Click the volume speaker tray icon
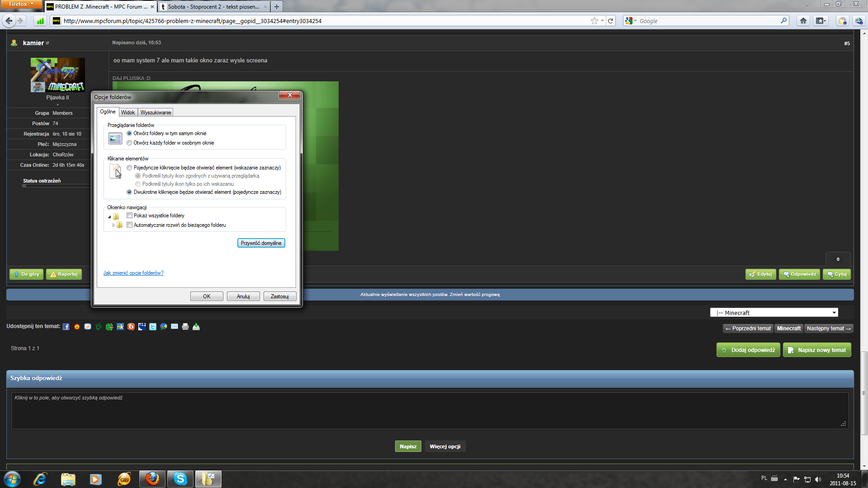This screenshot has height=488, width=868. coord(818,479)
